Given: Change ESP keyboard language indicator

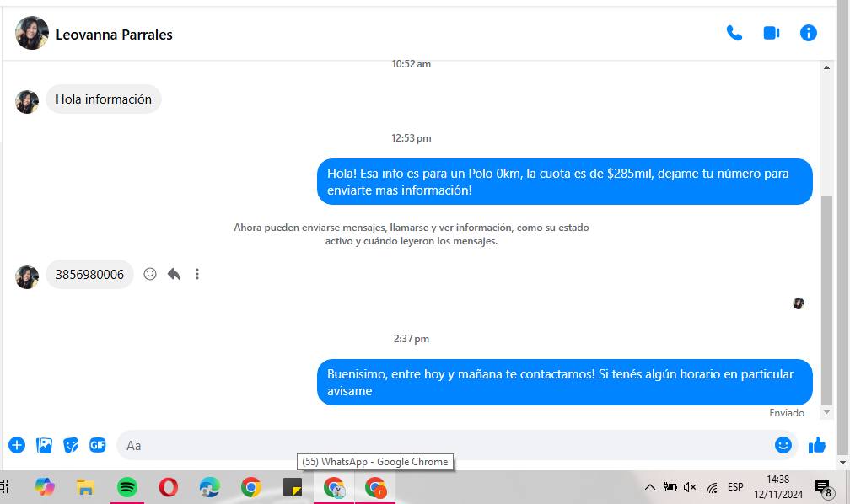Looking at the screenshot, I should (735, 486).
